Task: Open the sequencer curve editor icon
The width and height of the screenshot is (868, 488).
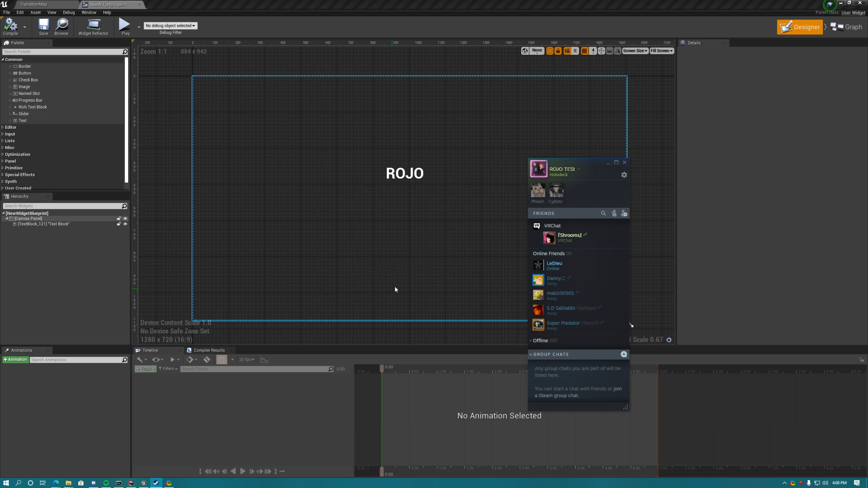Action: 264,360
